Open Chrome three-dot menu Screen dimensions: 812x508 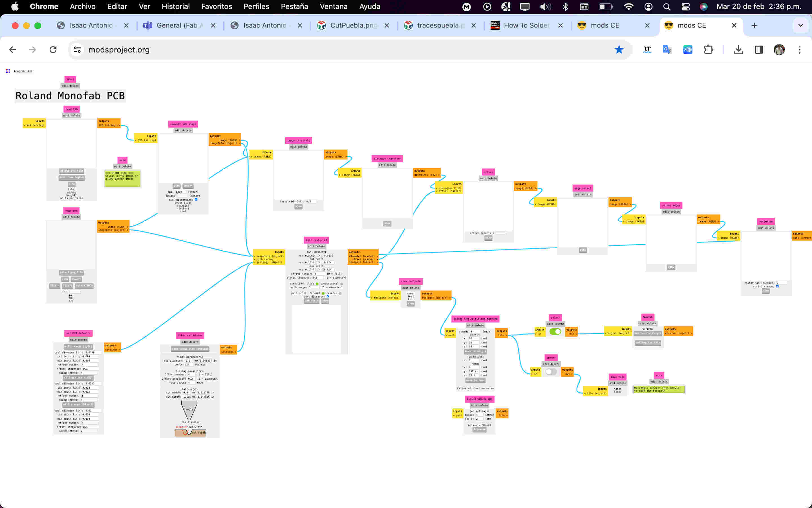point(800,50)
